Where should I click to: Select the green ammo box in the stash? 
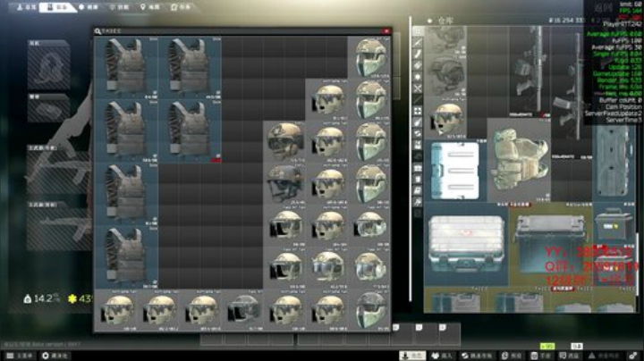click(x=614, y=223)
